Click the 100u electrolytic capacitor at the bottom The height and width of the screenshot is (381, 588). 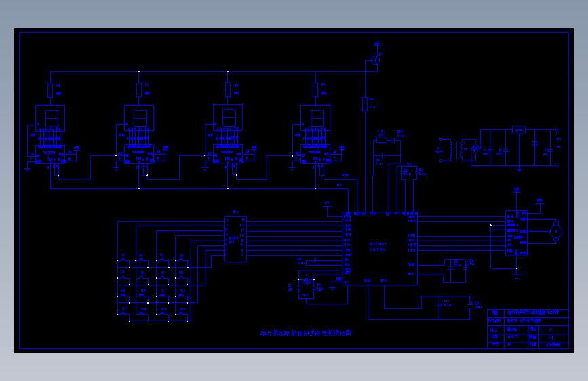(470, 306)
